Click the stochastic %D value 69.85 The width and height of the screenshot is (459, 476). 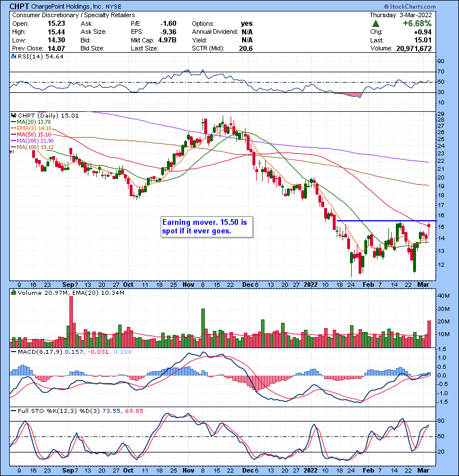(x=134, y=411)
